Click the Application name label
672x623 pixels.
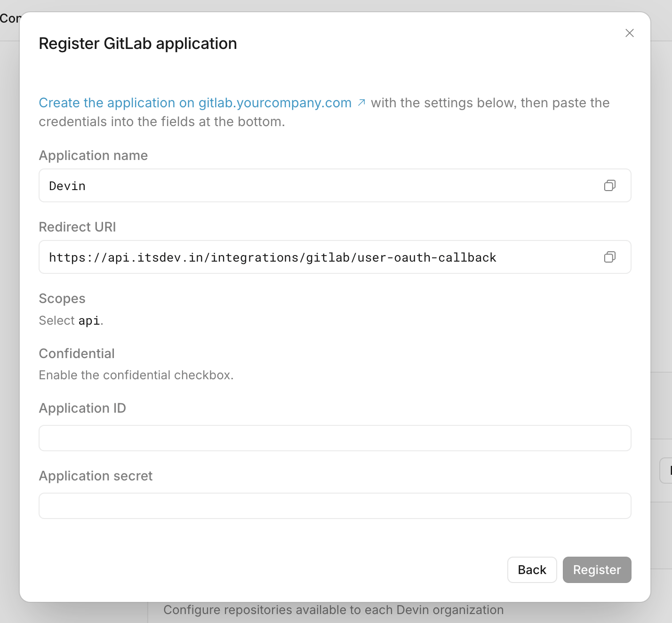point(93,155)
